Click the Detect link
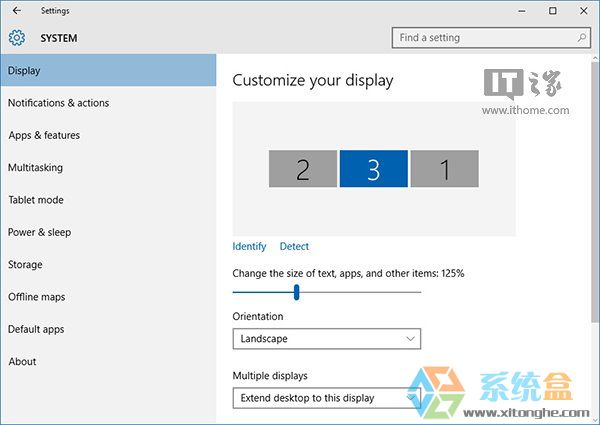 click(x=294, y=246)
